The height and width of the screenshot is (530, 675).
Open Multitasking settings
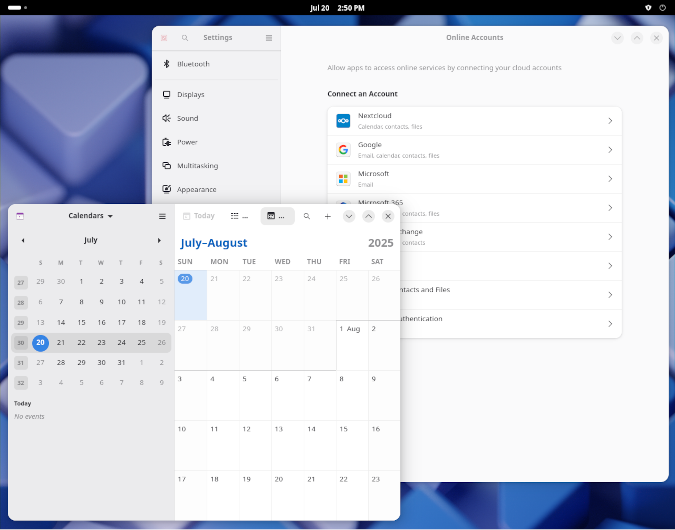tap(197, 166)
